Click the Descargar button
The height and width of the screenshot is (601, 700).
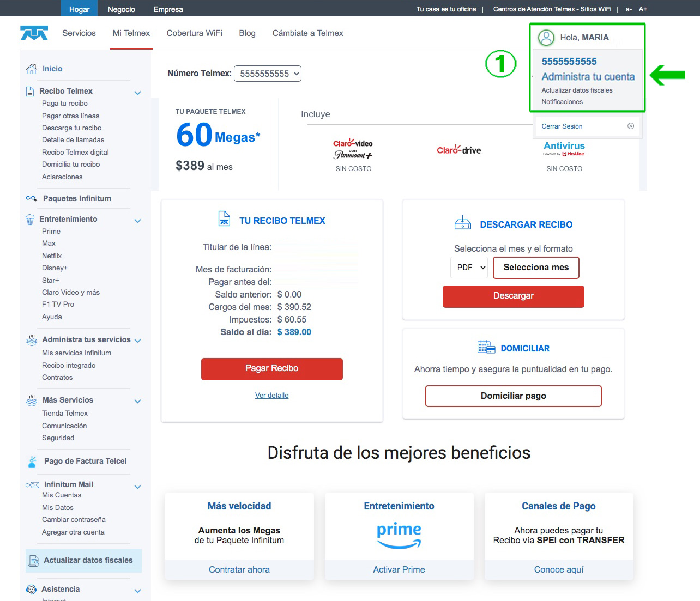tap(514, 296)
